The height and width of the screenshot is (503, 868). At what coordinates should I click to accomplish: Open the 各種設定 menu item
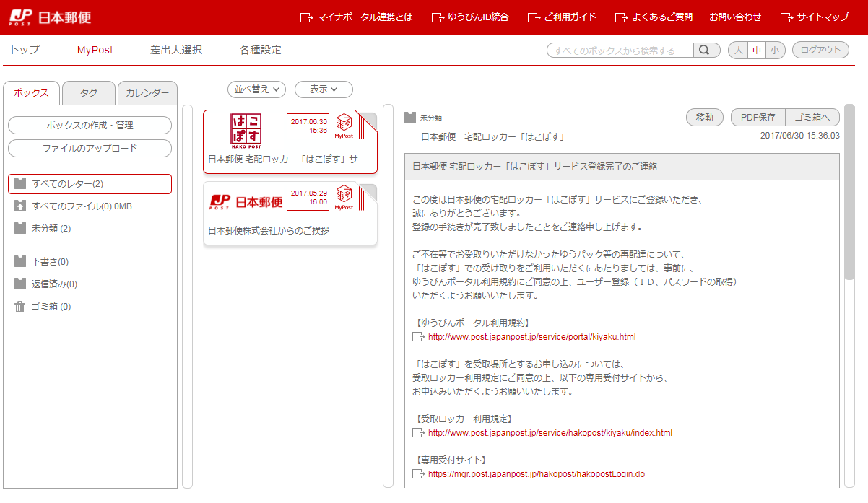[261, 50]
